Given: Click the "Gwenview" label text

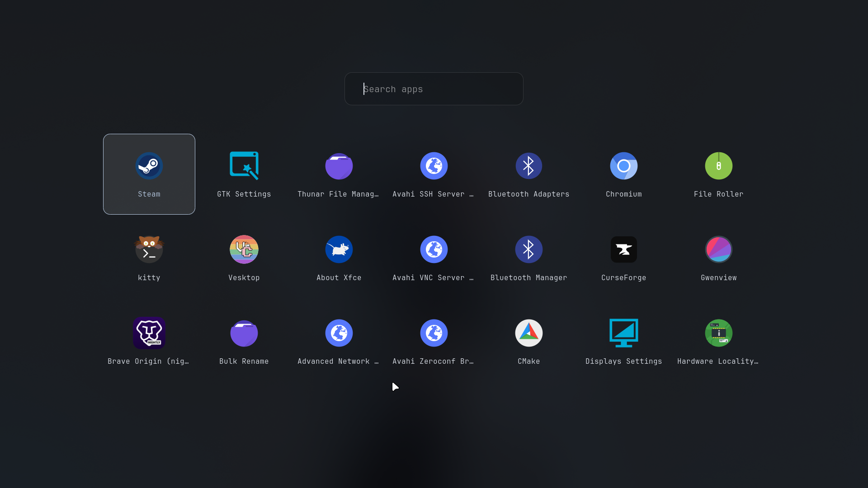Looking at the screenshot, I should pyautogui.click(x=719, y=278).
